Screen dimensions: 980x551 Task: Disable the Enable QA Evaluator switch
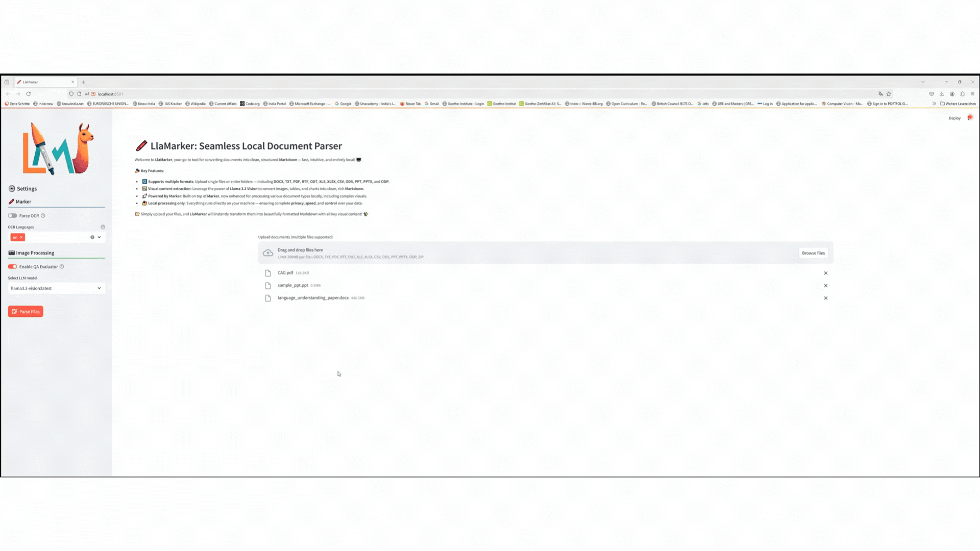tap(13, 267)
